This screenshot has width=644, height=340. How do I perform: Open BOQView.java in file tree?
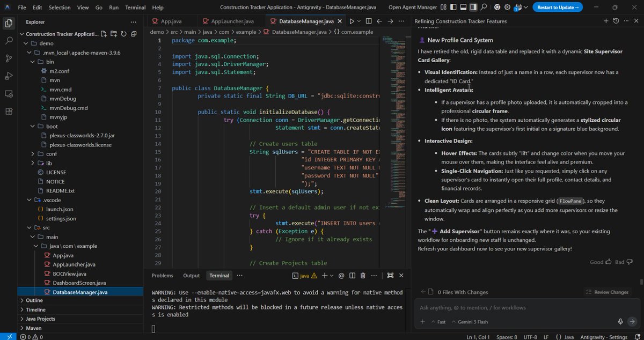click(x=69, y=274)
